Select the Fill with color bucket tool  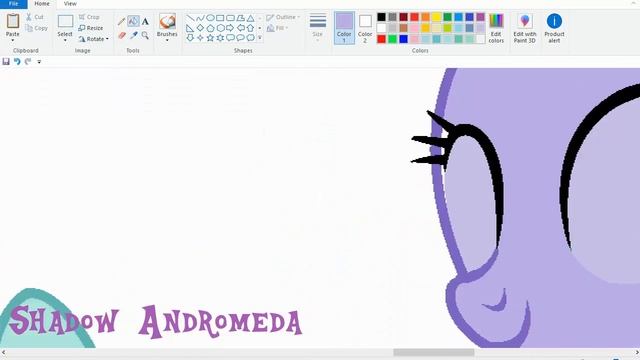(133, 21)
